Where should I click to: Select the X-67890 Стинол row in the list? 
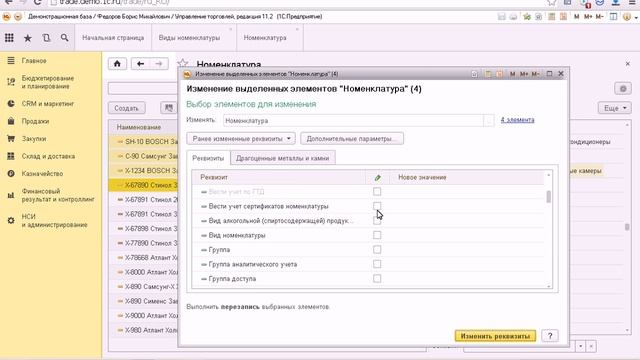pyautogui.click(x=144, y=185)
